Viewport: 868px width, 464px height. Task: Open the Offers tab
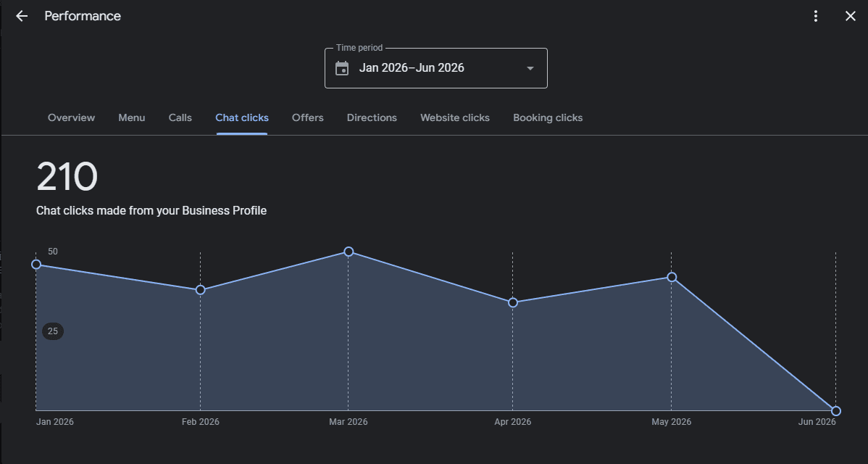pos(308,117)
